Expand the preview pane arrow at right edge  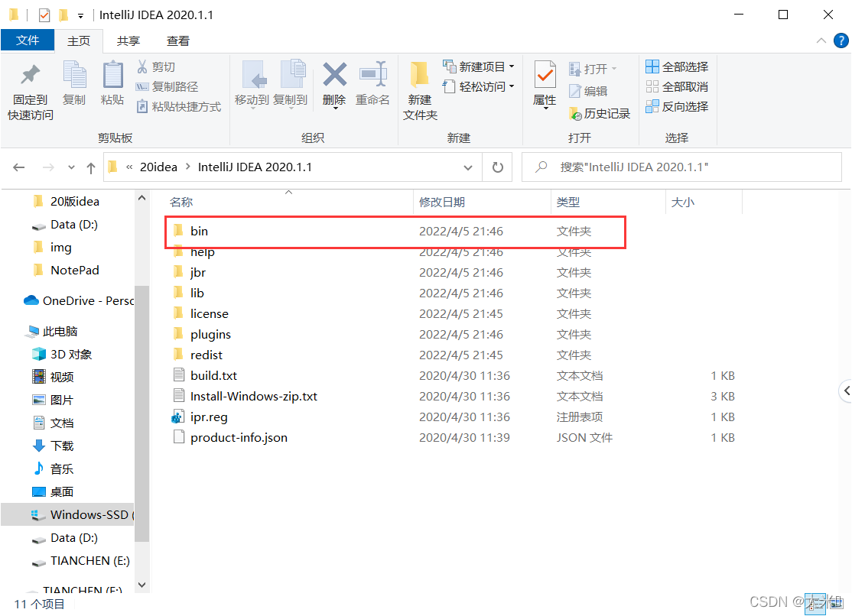(846, 391)
